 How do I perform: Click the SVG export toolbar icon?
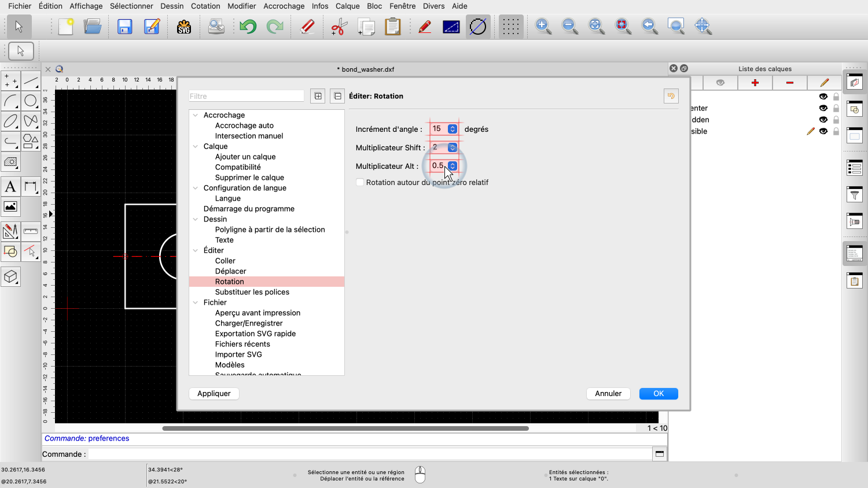(184, 27)
